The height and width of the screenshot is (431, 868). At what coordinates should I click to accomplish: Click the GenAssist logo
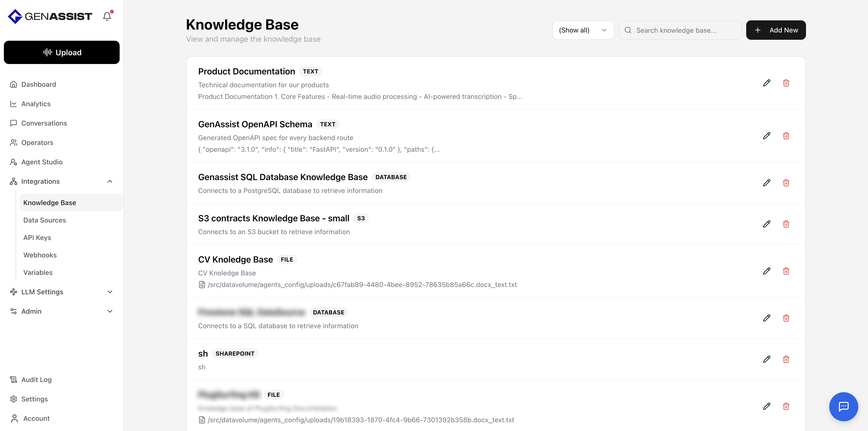pyautogui.click(x=50, y=16)
